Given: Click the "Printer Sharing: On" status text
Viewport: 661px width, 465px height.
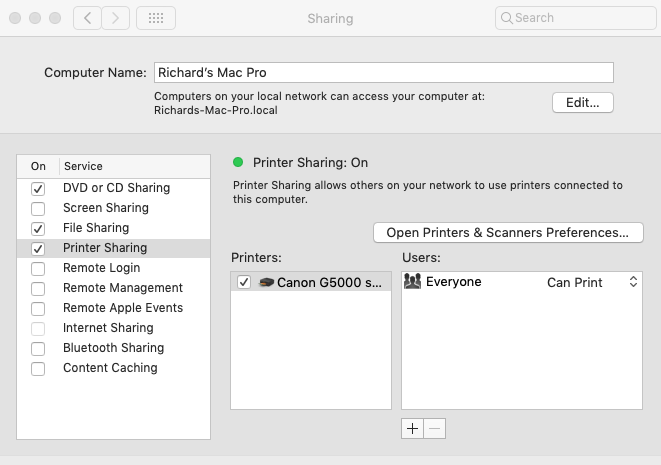Looking at the screenshot, I should [x=310, y=162].
